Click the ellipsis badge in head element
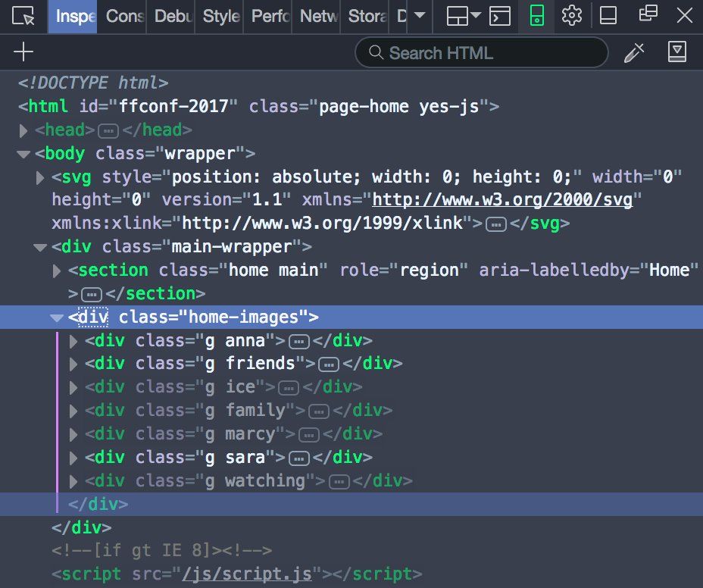 click(108, 131)
